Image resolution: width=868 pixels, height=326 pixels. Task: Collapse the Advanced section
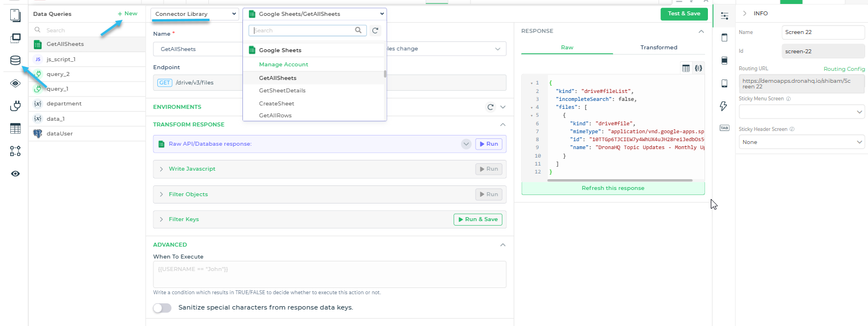pos(502,245)
